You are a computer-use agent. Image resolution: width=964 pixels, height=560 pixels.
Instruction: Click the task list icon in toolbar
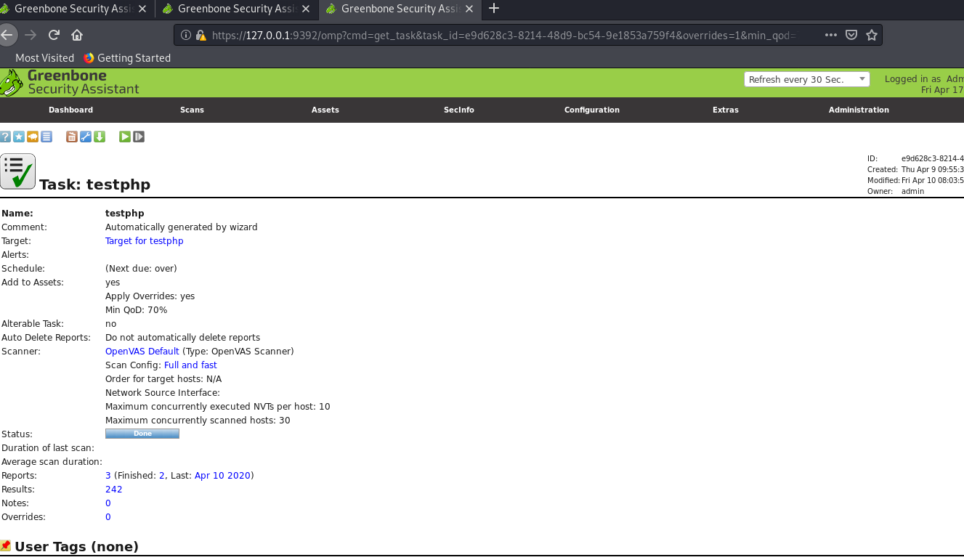point(46,137)
